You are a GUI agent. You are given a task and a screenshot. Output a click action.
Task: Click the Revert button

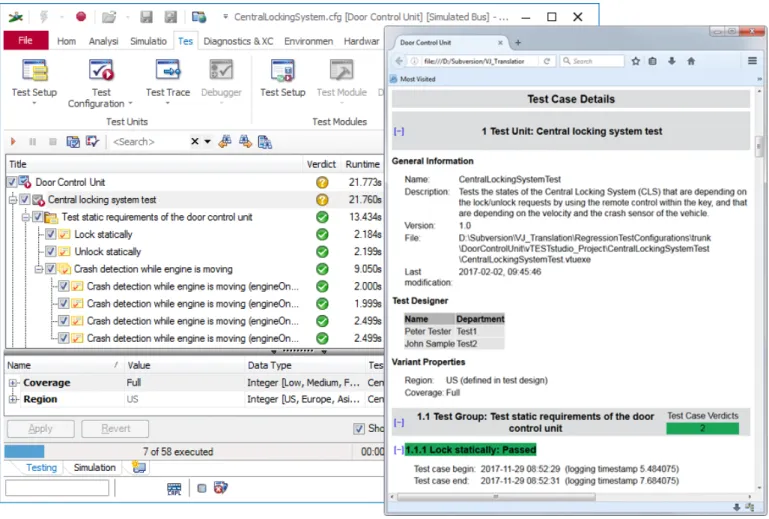[115, 429]
